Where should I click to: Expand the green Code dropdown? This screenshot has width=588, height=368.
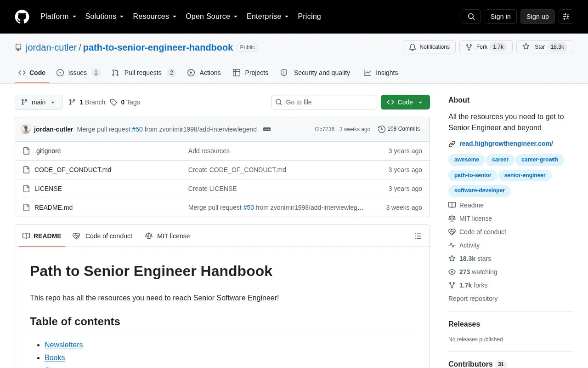pyautogui.click(x=405, y=102)
